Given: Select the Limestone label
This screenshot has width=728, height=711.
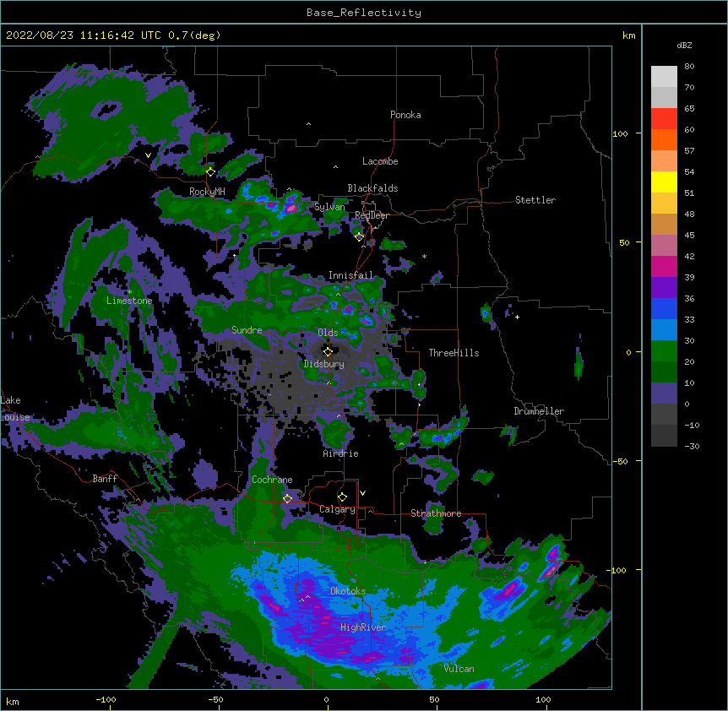Looking at the screenshot, I should [x=129, y=301].
